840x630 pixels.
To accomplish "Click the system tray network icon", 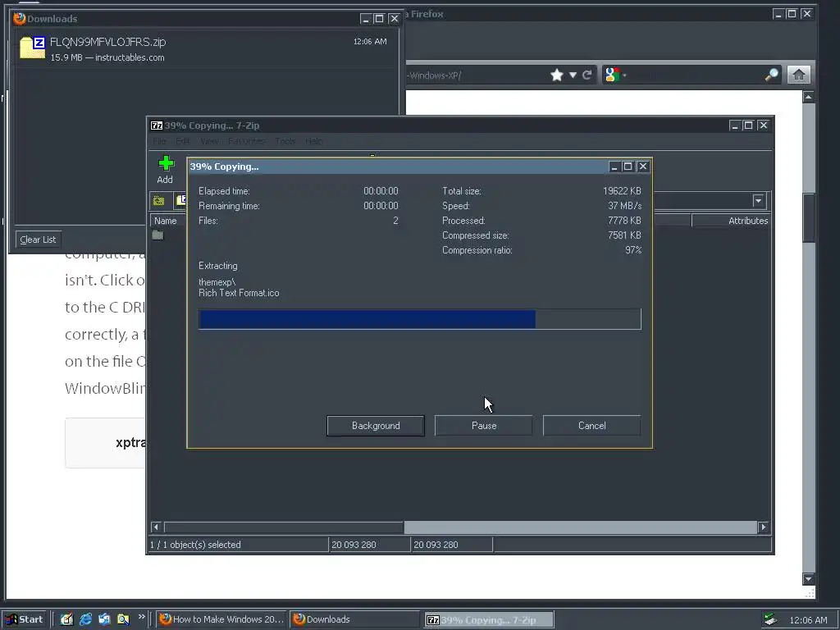I will [769, 619].
